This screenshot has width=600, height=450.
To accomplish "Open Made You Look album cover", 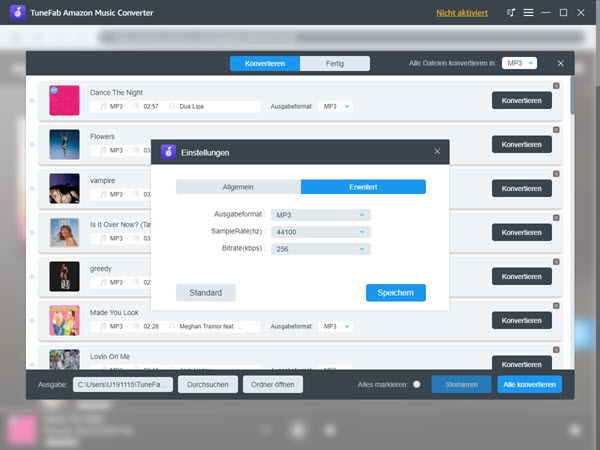I will 64,320.
